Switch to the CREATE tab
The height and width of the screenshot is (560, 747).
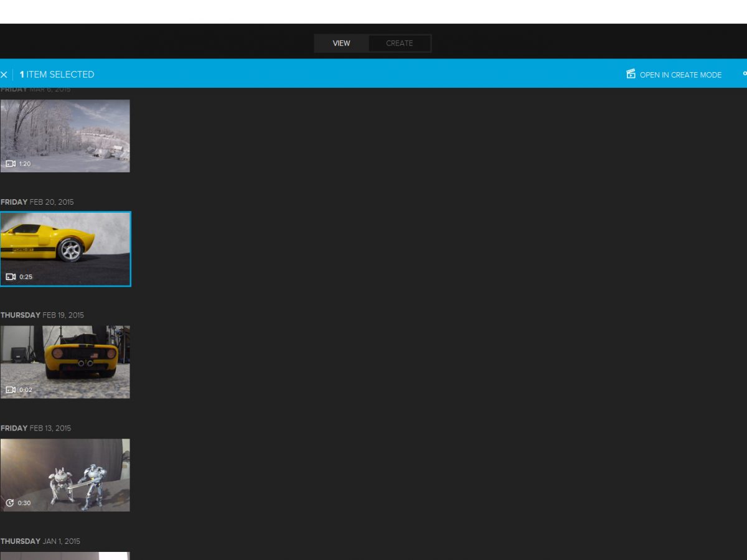(x=399, y=44)
